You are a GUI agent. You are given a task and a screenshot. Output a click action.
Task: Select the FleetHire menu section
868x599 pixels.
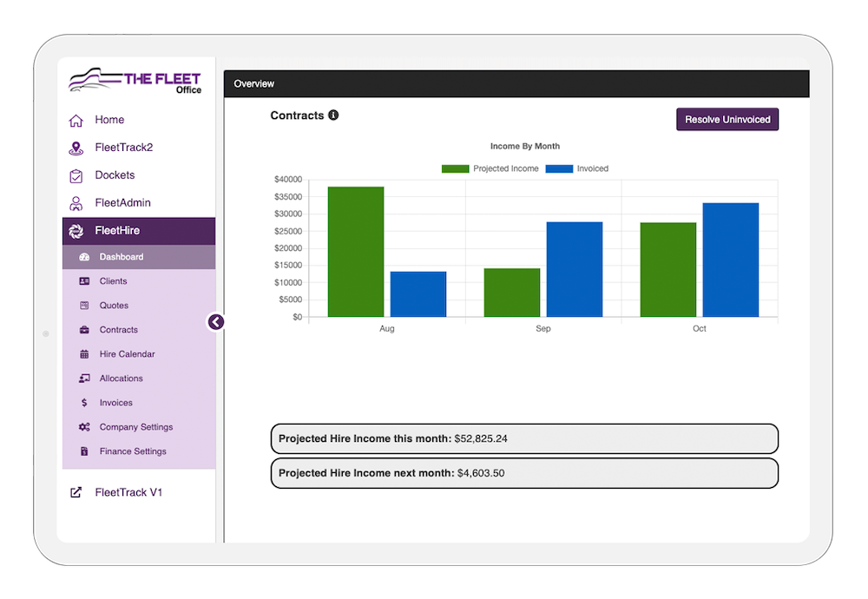click(x=138, y=231)
